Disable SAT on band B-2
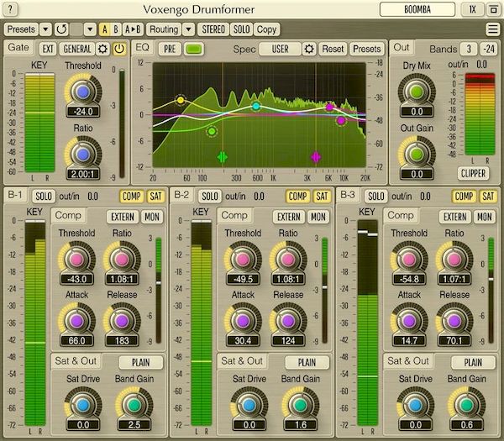This screenshot has width=504, height=441. [322, 197]
